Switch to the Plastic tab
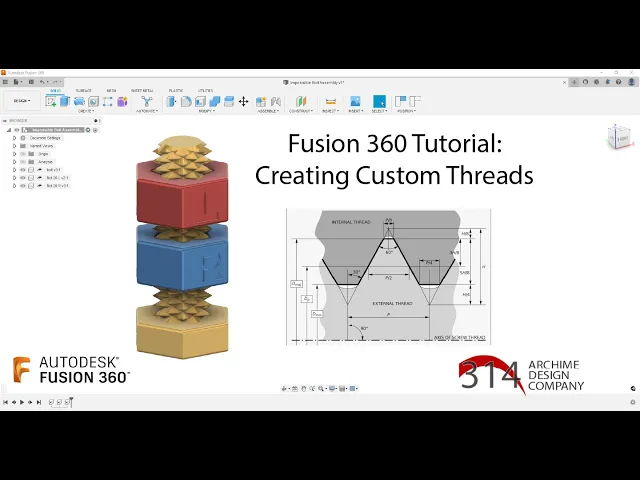640x480 pixels. pos(176,91)
